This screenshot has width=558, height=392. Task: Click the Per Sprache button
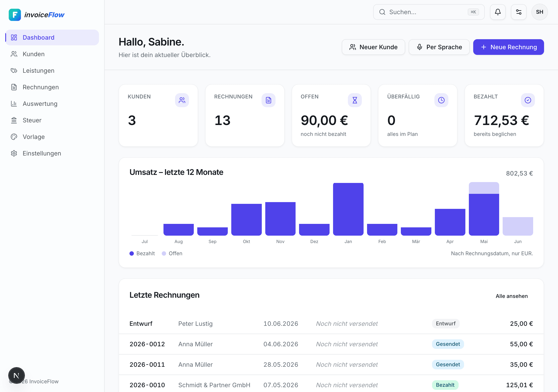[439, 47]
